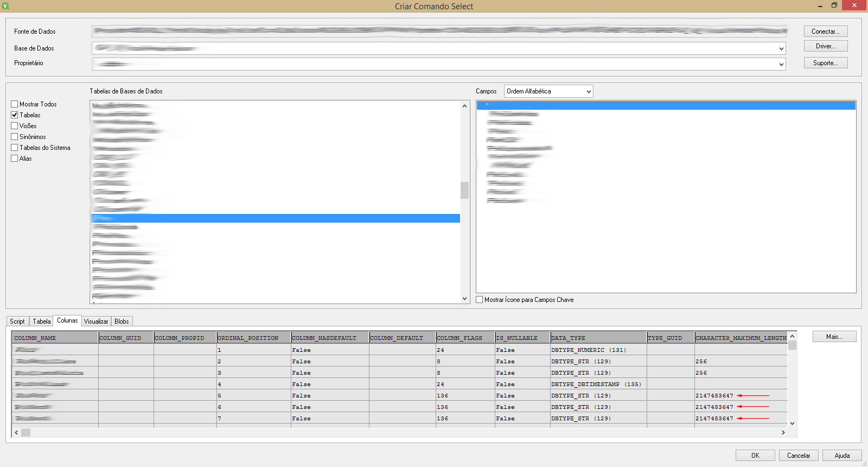868x467 pixels.
Task: Open the Proprietário dropdown
Action: pos(781,64)
